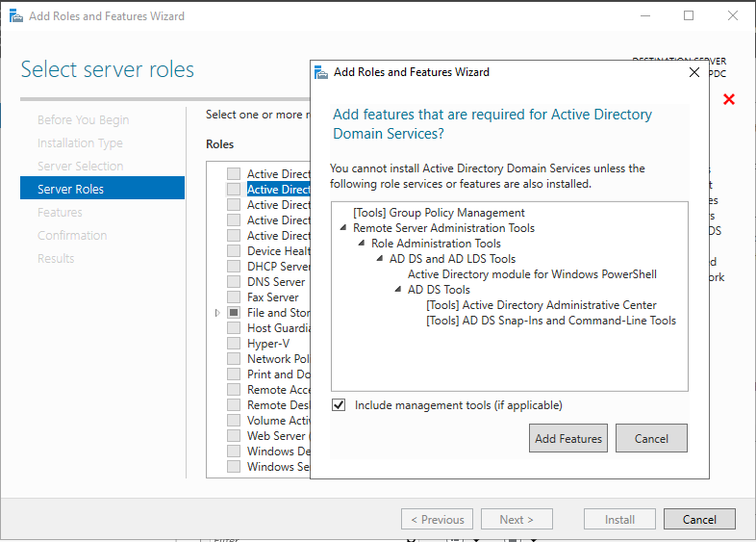The image size is (756, 542).
Task: Check the Web Server role
Action: 234,436
